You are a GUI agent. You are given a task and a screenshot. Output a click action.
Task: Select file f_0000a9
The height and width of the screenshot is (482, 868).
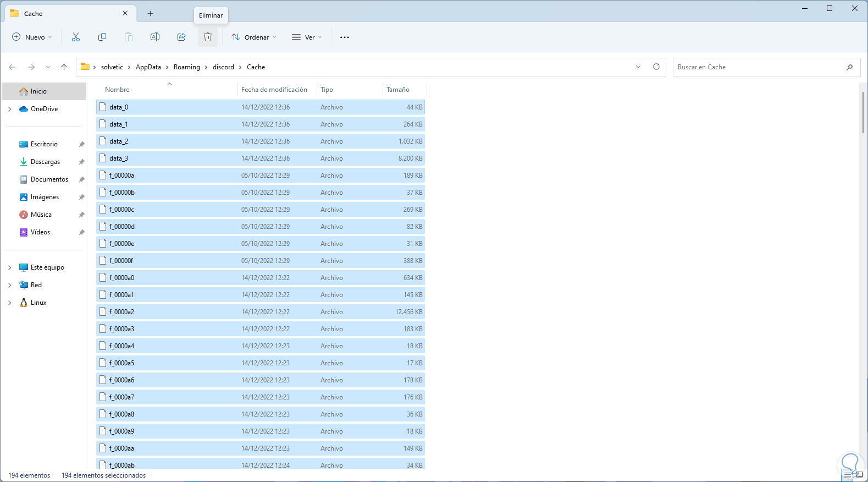coord(261,431)
